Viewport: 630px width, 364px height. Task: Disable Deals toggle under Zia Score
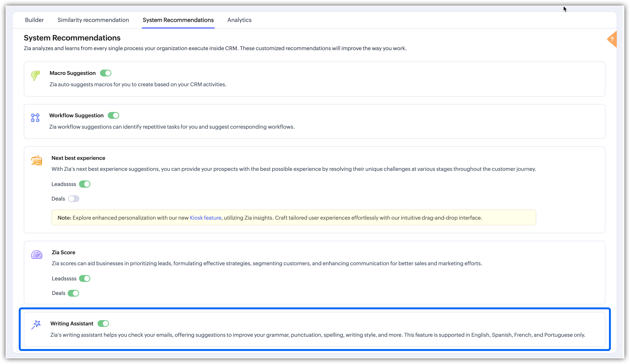(x=73, y=293)
